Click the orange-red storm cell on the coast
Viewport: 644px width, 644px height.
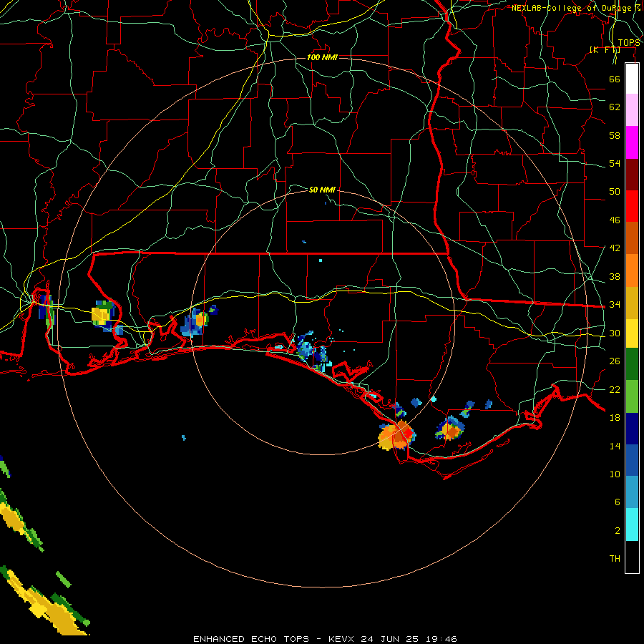396,435
